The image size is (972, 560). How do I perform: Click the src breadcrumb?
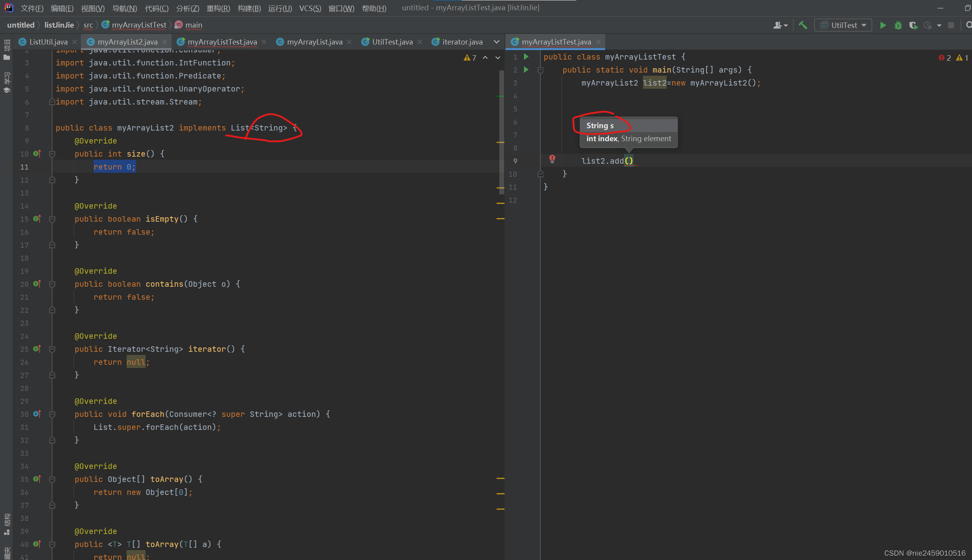tap(88, 25)
